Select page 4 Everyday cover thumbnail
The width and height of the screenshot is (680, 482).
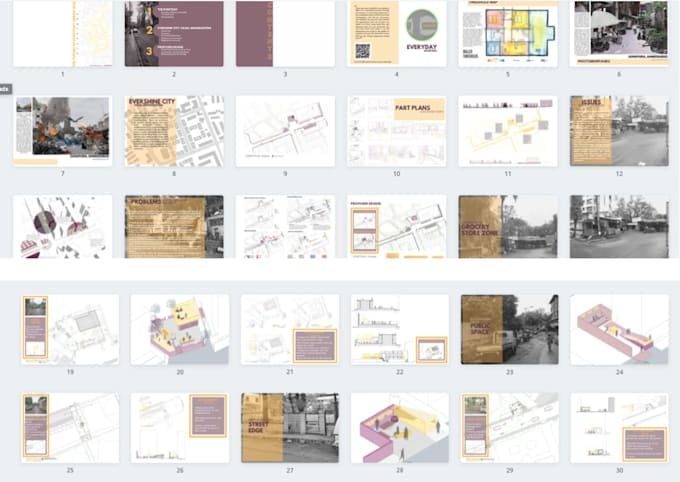[x=396, y=33]
